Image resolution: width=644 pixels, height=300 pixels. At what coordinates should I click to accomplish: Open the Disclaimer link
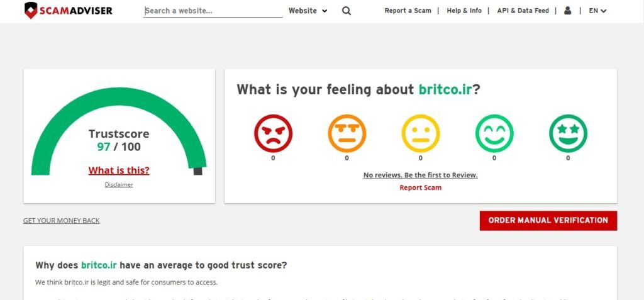pos(119,185)
